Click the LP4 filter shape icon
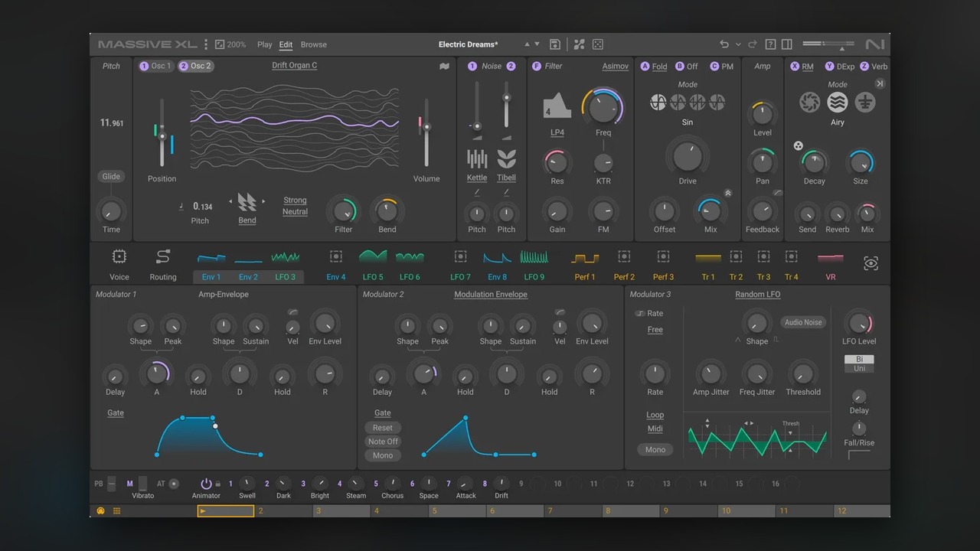 pos(557,106)
